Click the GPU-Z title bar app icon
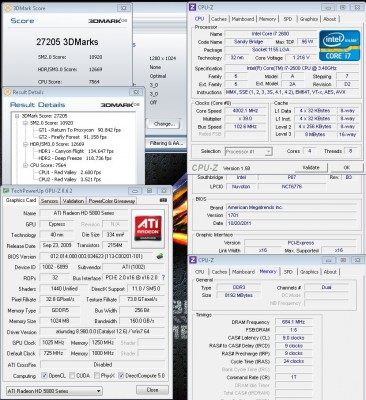The height and width of the screenshot is (400, 366). pyautogui.click(x=6, y=191)
